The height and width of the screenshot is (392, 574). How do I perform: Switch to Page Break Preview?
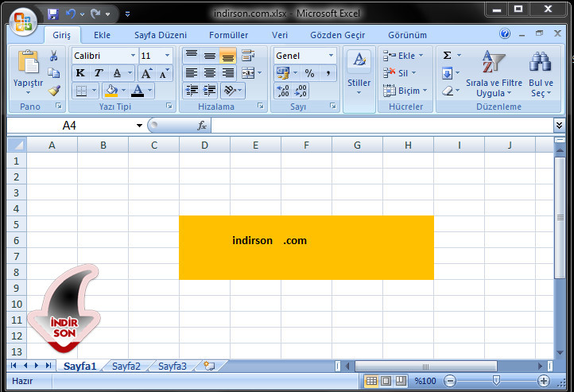click(401, 381)
